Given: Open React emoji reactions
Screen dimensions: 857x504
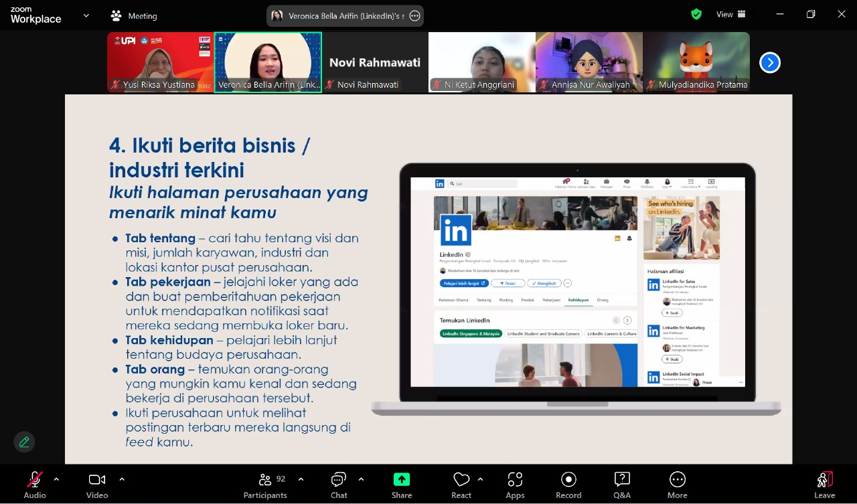Looking at the screenshot, I should (x=461, y=485).
